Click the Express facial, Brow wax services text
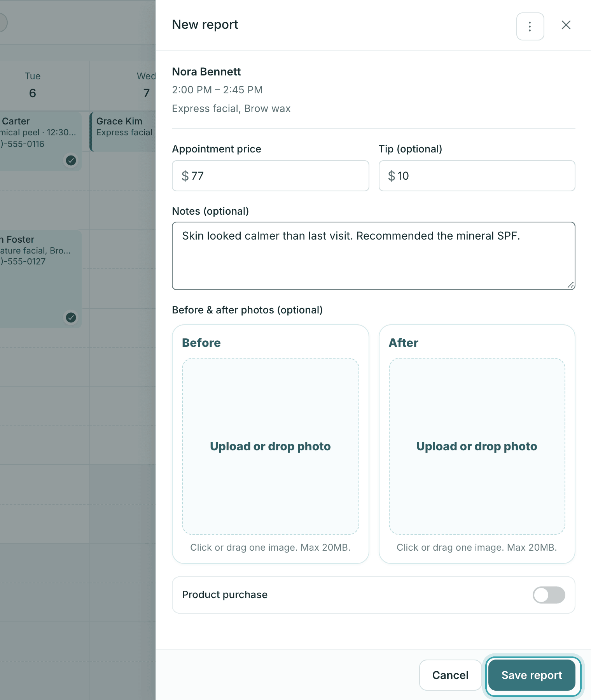This screenshot has width=591, height=700. [231, 108]
